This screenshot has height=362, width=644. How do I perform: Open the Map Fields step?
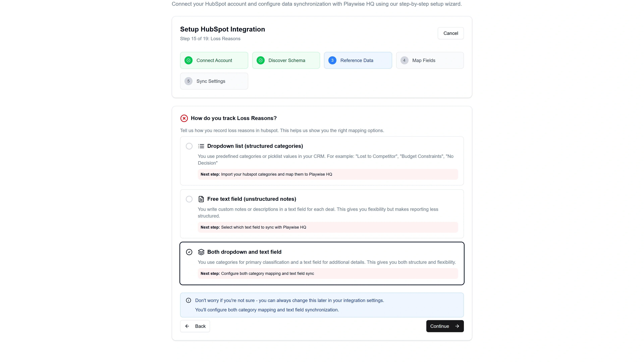[430, 60]
